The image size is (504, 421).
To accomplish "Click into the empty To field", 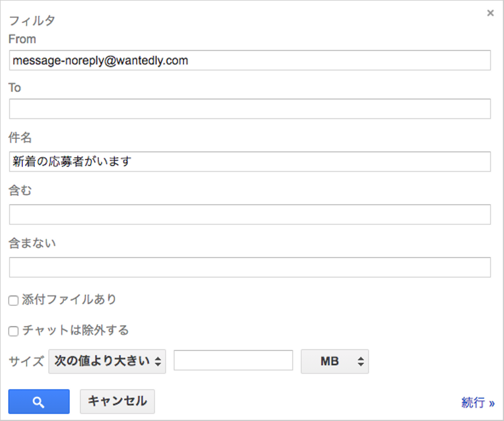I will pos(250,109).
